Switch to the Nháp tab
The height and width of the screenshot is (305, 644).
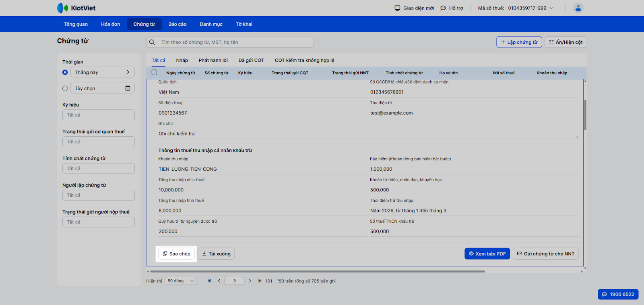click(x=182, y=60)
